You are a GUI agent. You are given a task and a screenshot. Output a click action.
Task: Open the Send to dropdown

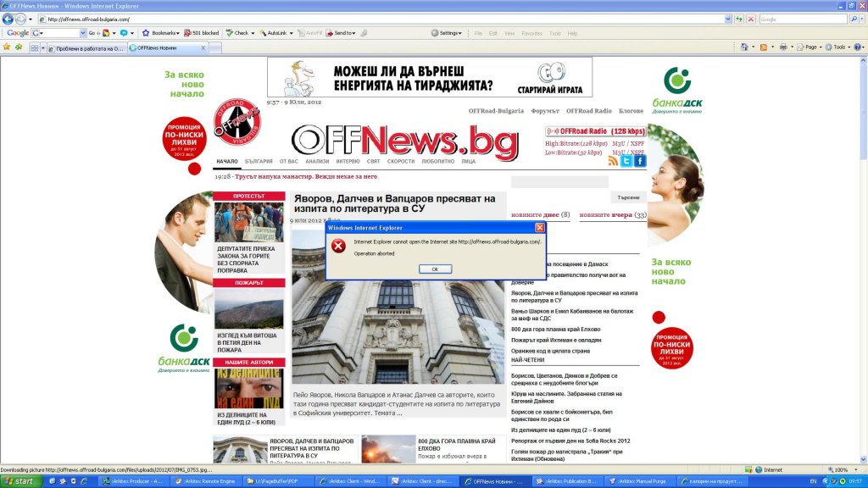(341, 33)
